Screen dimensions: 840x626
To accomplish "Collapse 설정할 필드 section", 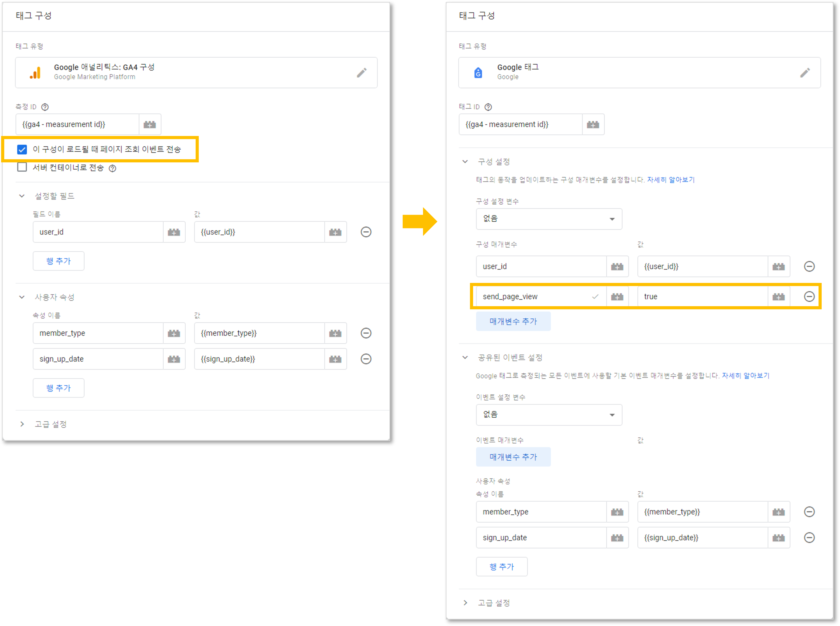I will pyautogui.click(x=22, y=196).
